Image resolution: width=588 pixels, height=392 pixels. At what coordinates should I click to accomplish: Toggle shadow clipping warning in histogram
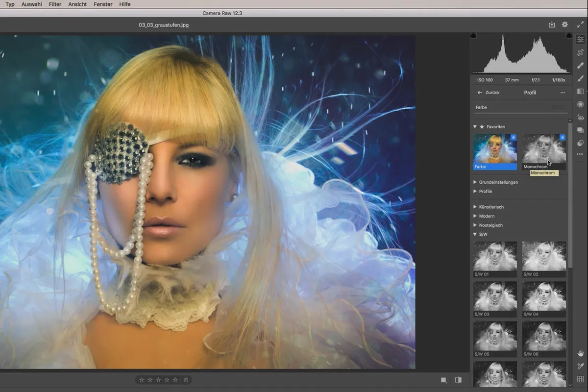pyautogui.click(x=473, y=36)
